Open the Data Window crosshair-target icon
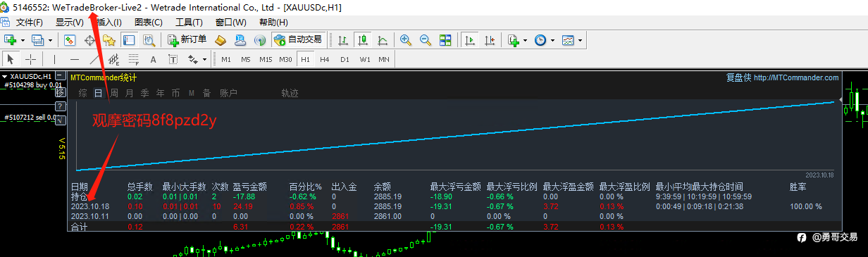This screenshot has width=868, height=257. [x=89, y=40]
